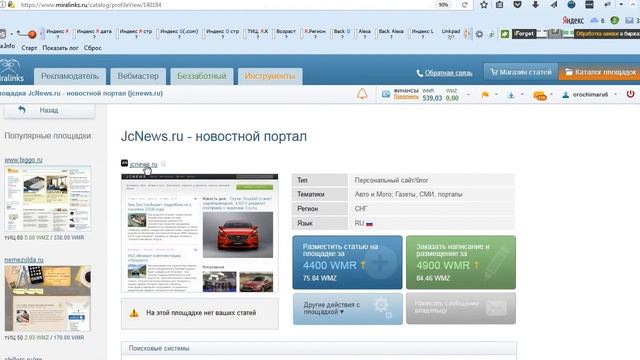Open the Инструменты tab
The image size is (640, 360).
point(270,76)
